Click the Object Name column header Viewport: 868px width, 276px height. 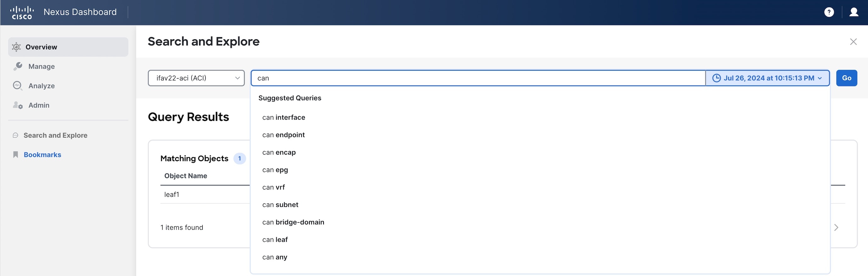click(x=186, y=176)
